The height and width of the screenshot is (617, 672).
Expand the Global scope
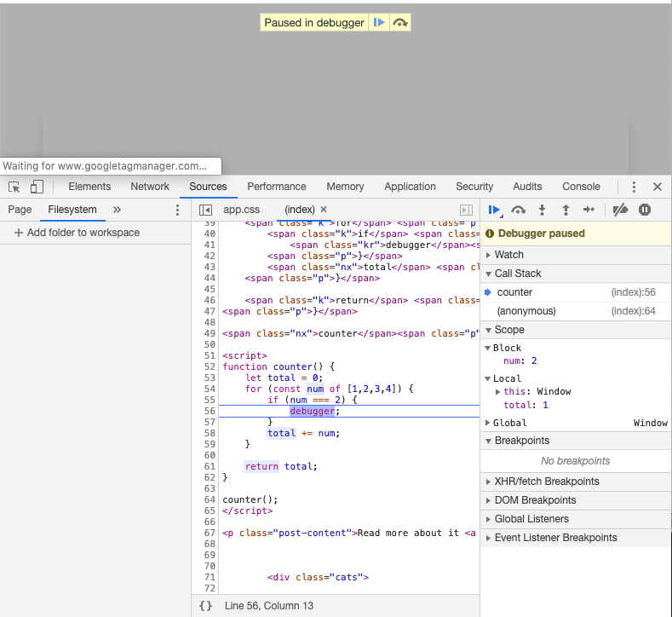point(488,423)
